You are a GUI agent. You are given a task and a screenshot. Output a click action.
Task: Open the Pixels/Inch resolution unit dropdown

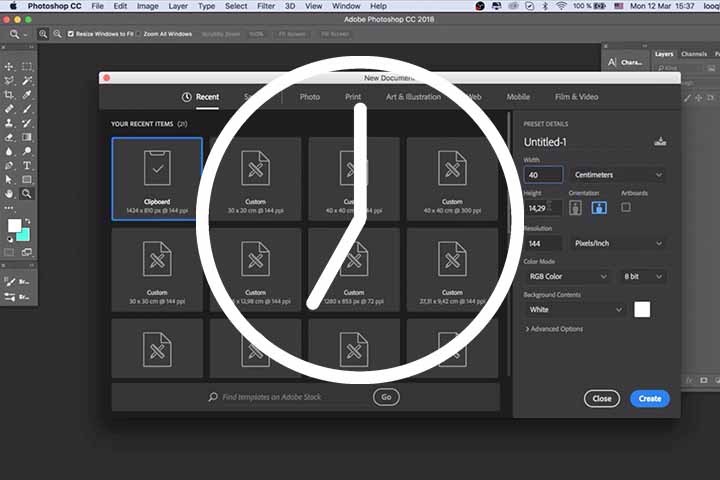(x=618, y=243)
